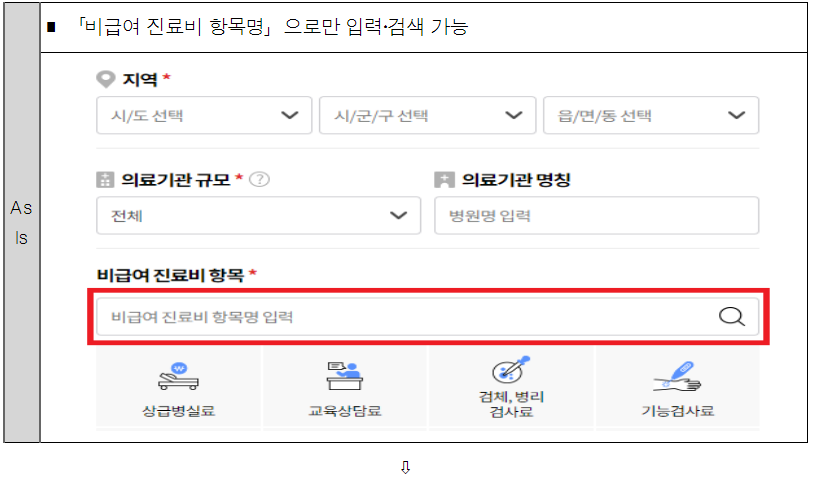Screen dimensions: 813x479
Task: Click the hospital icon by 의료기관 명칭
Action: point(444,180)
